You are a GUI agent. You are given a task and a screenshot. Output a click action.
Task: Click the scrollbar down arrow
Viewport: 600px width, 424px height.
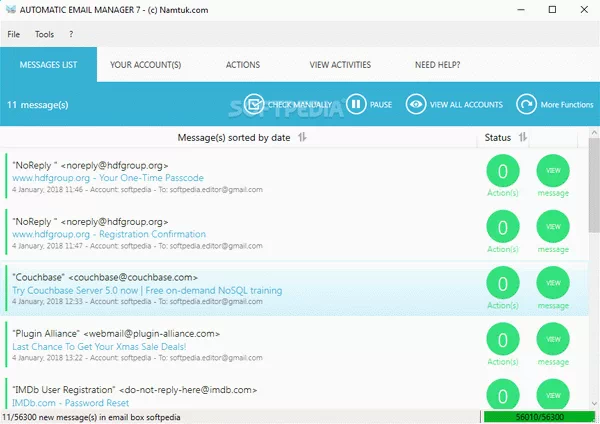594,403
